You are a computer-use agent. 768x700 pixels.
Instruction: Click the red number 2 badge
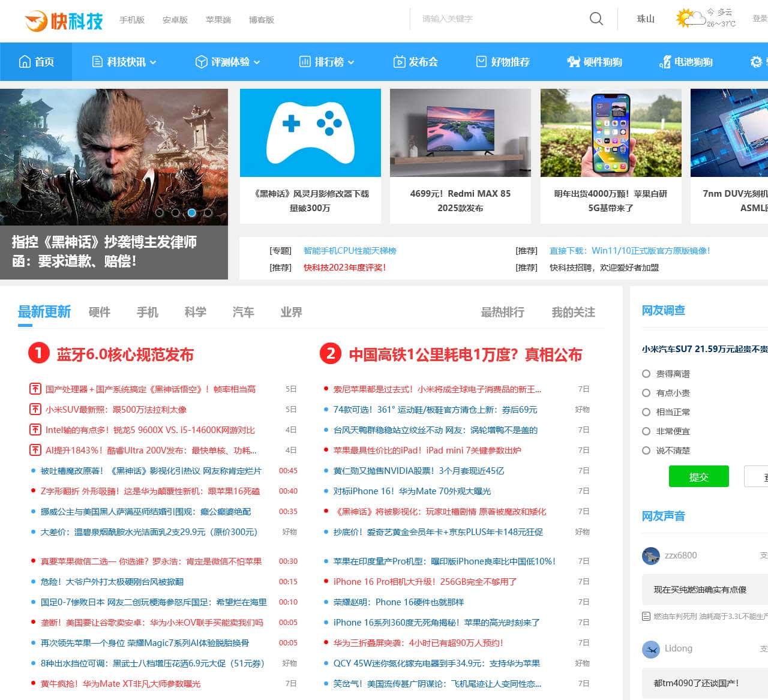(x=331, y=353)
